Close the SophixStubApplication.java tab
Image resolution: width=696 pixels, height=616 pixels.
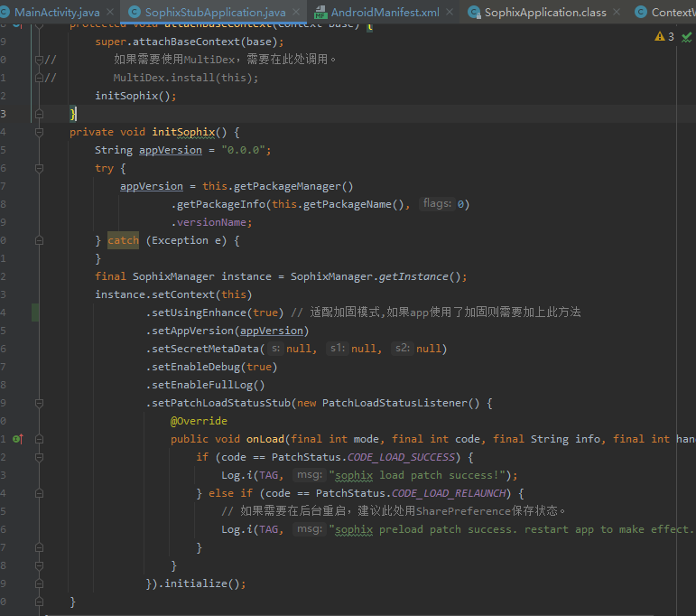296,12
